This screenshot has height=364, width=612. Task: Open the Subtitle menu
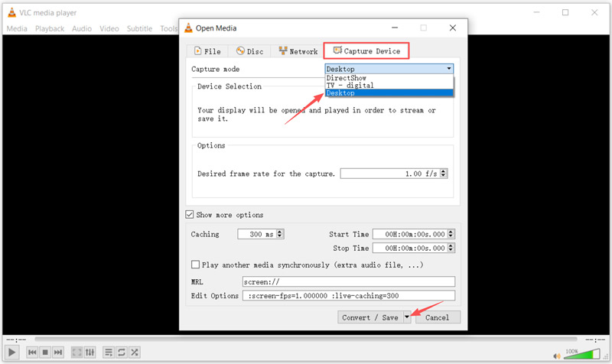(x=139, y=28)
